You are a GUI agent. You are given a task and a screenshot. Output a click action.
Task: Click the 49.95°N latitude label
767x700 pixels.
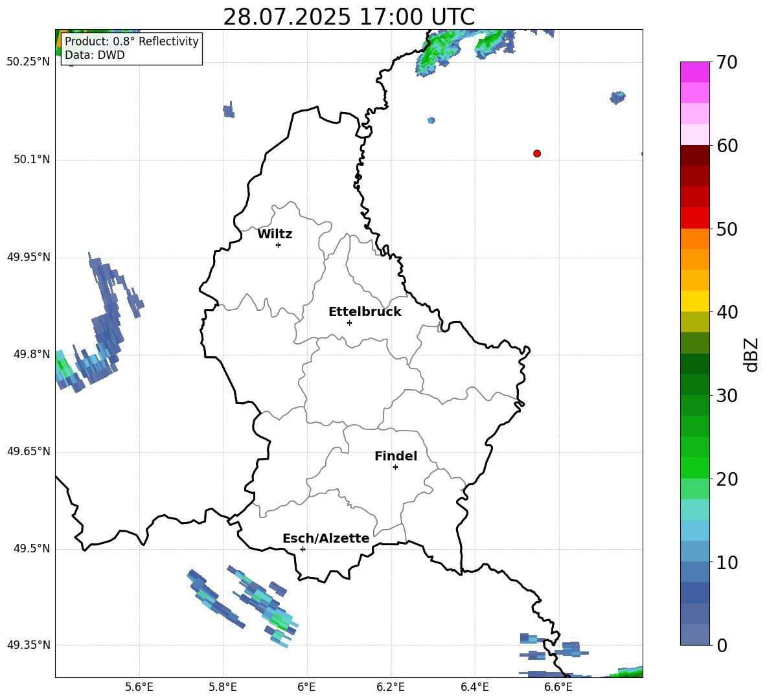pos(29,257)
